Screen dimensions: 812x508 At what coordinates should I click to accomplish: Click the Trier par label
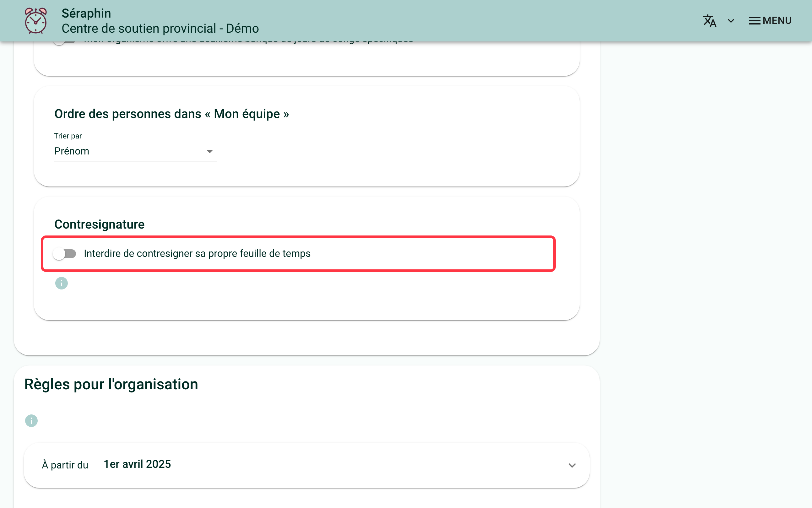pos(68,136)
